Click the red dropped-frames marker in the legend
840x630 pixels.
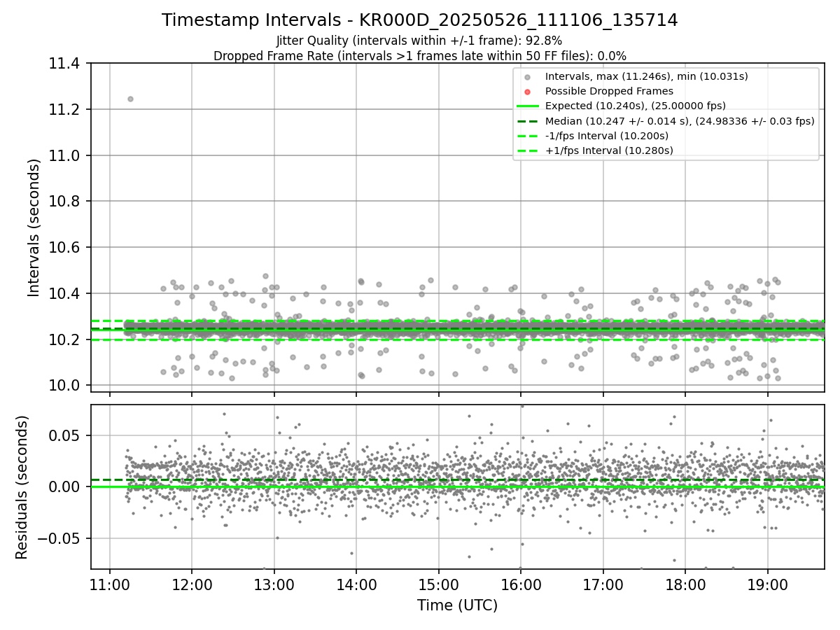click(x=528, y=92)
